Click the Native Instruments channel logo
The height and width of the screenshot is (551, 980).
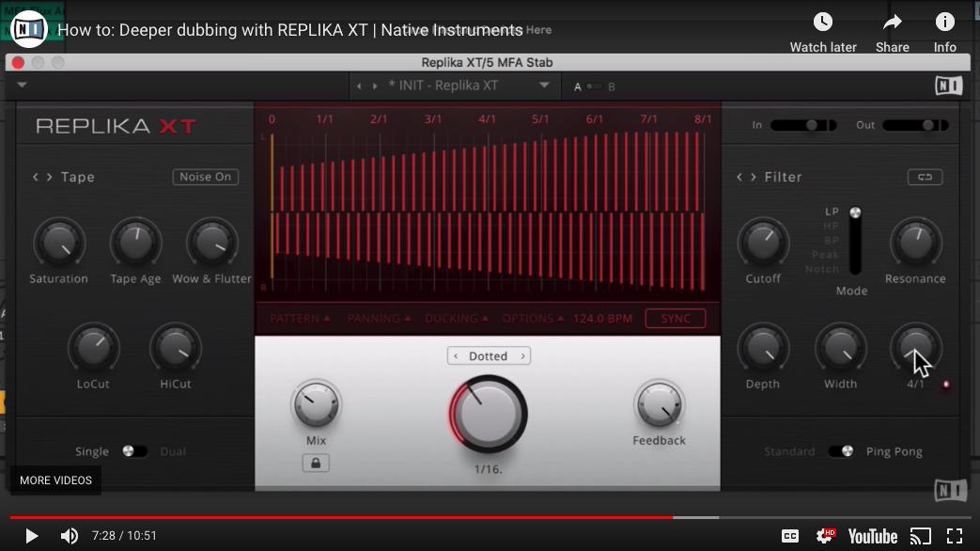point(29,29)
